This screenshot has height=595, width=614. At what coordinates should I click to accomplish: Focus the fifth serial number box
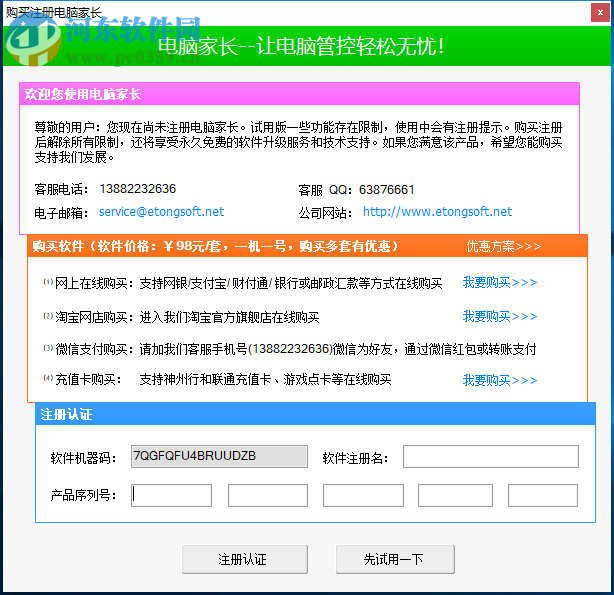click(543, 496)
